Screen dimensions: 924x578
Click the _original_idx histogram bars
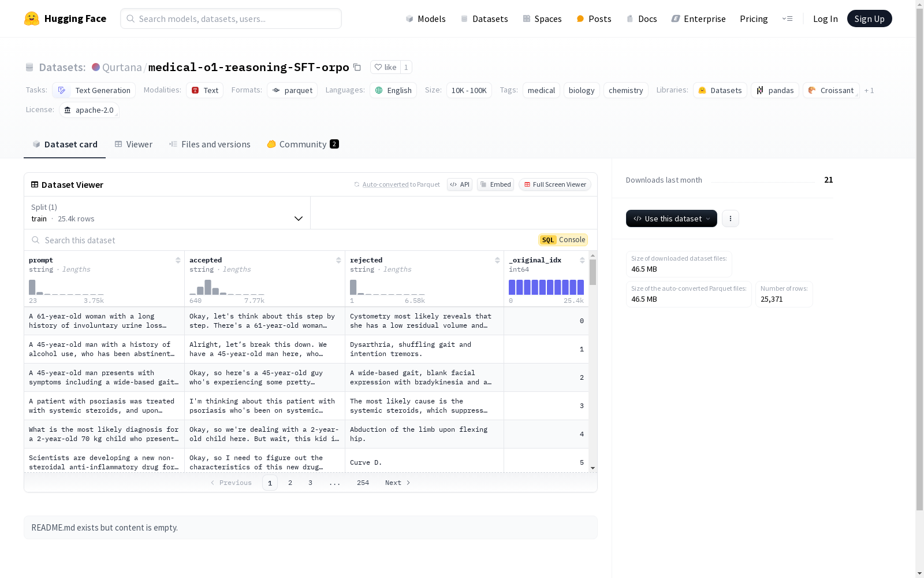[546, 287]
